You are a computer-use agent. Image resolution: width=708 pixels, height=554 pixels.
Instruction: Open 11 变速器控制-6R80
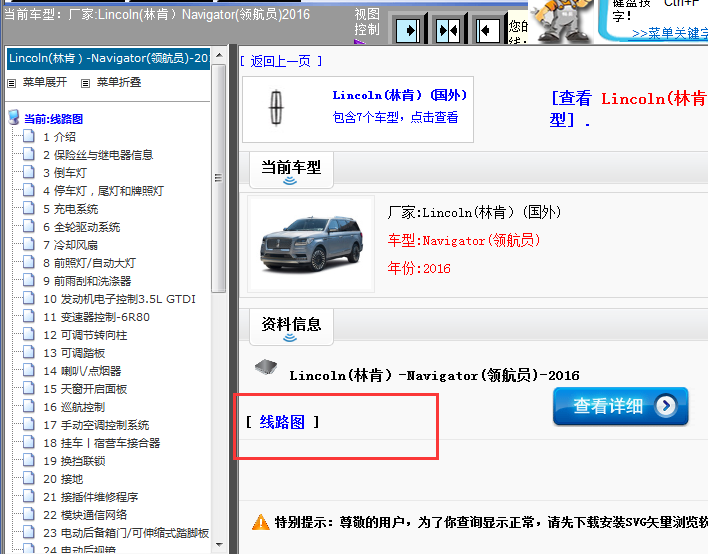(96, 317)
